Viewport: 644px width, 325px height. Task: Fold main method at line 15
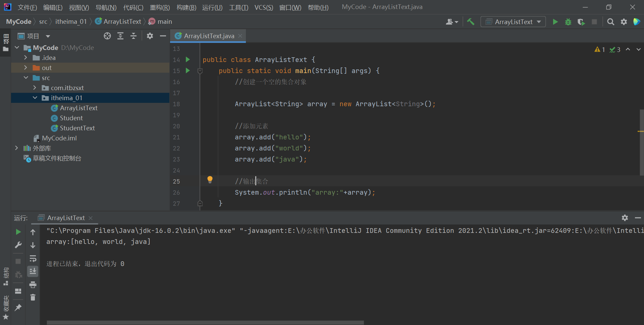(200, 71)
